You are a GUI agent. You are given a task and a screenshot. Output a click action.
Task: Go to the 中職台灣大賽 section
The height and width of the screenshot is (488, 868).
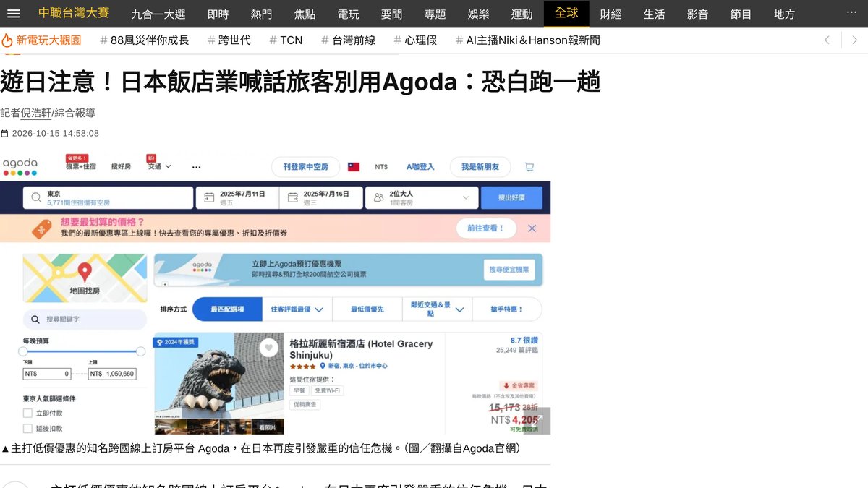74,14
